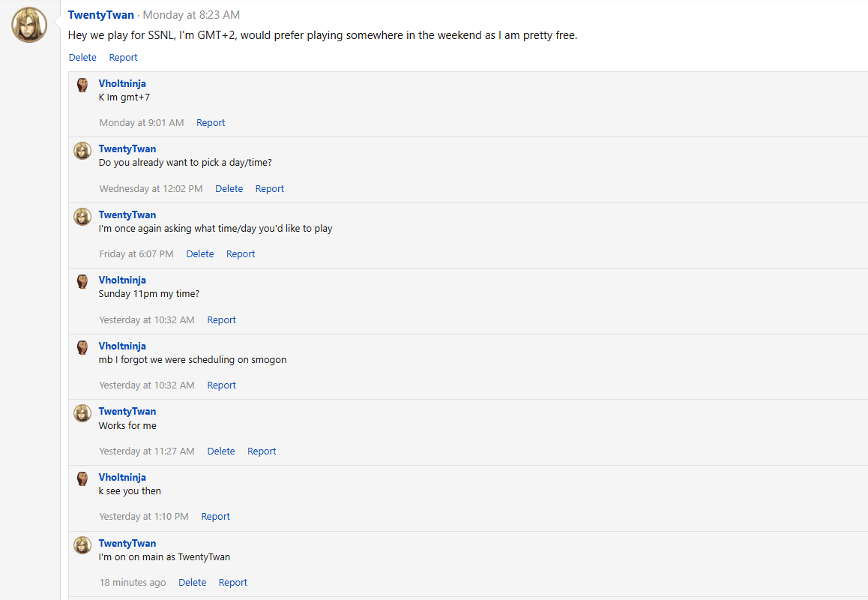Delete the comment posted 18 minutes ago
This screenshot has height=600, width=868.
coord(192,583)
